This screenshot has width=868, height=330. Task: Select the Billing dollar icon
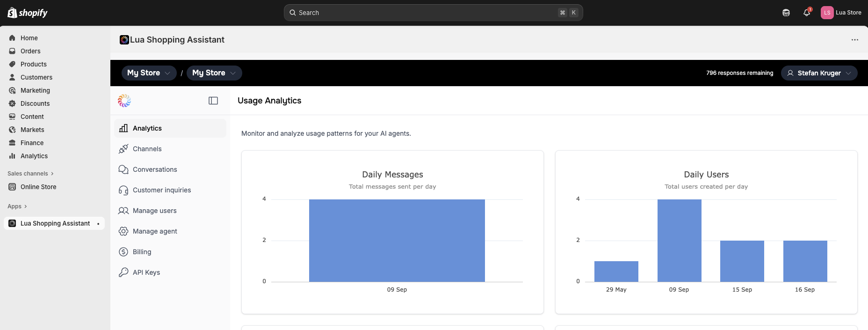[123, 251]
